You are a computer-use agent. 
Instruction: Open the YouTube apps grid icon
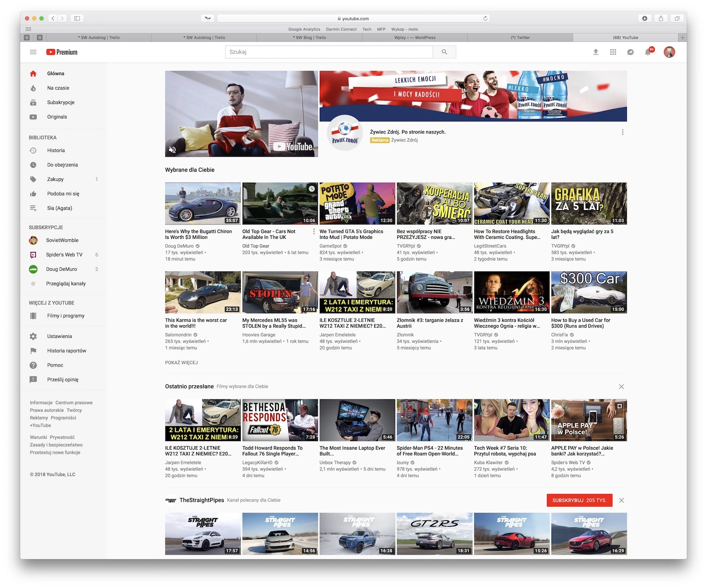[613, 52]
